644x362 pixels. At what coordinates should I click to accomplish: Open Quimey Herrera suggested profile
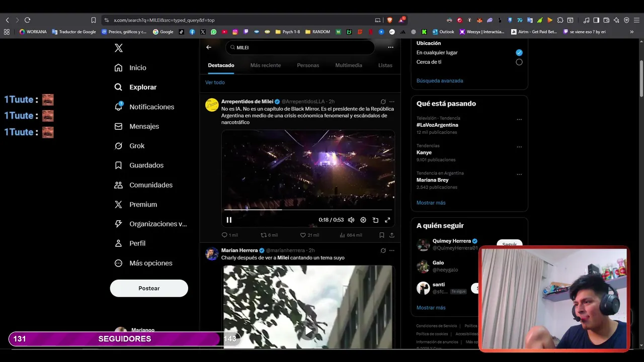[x=451, y=241]
